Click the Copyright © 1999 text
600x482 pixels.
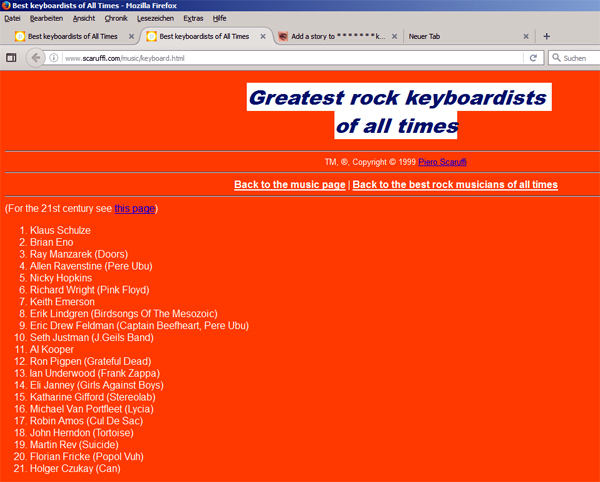coord(384,162)
